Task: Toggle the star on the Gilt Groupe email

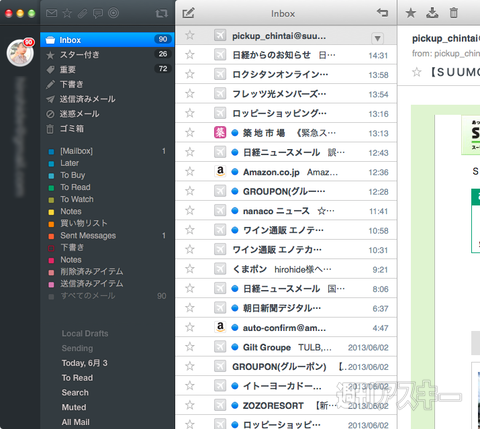Action: point(190,347)
